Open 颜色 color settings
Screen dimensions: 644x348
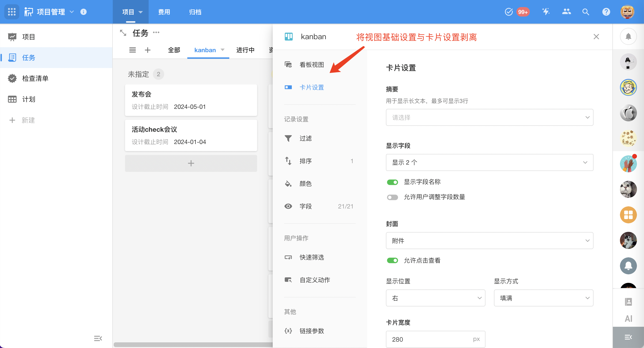[x=320, y=184]
